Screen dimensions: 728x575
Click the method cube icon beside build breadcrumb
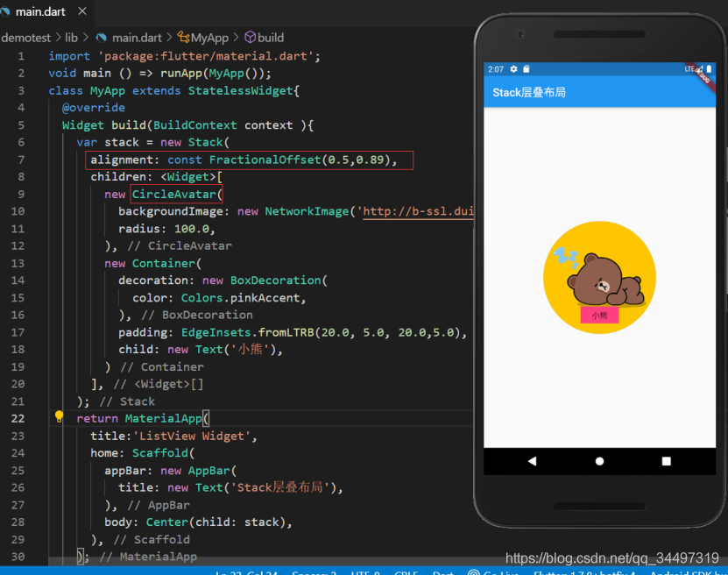point(250,37)
